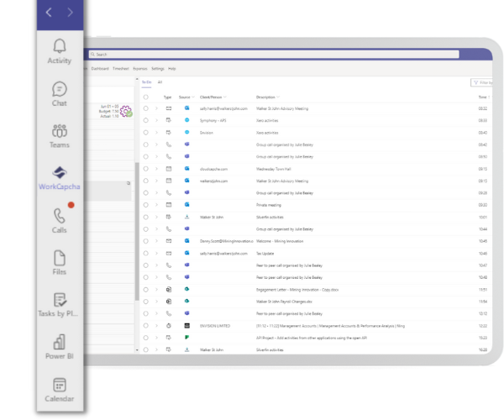Click Outlook source icon on Welcome - Mining Innovation row

(186, 241)
